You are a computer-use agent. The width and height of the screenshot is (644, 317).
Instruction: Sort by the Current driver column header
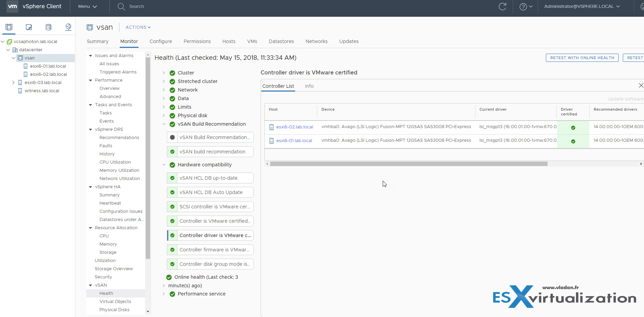click(x=493, y=110)
